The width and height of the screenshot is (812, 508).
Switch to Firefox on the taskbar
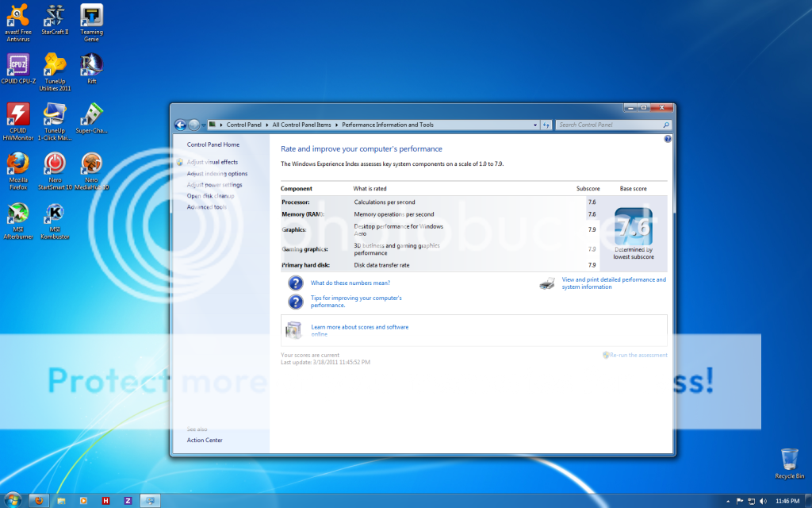[x=39, y=501]
